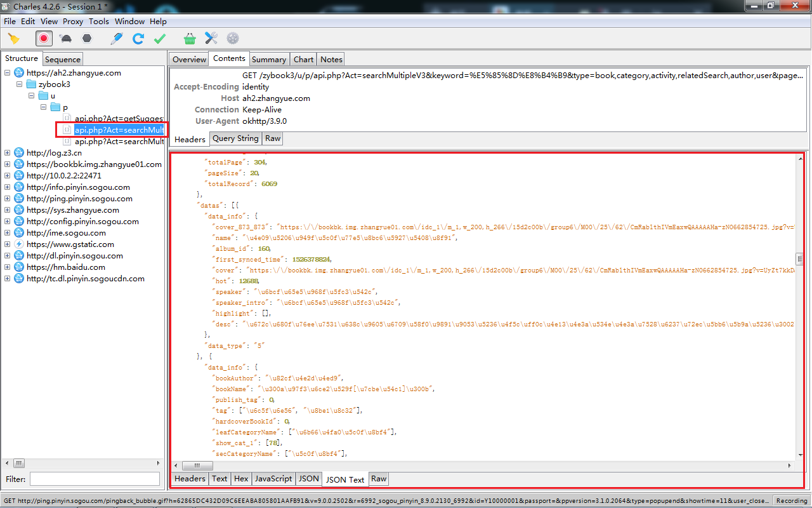Viewport: 812px width, 508px height.
Task: Click the globe icon beside http://log.z3.cn
Action: pyautogui.click(x=19, y=153)
